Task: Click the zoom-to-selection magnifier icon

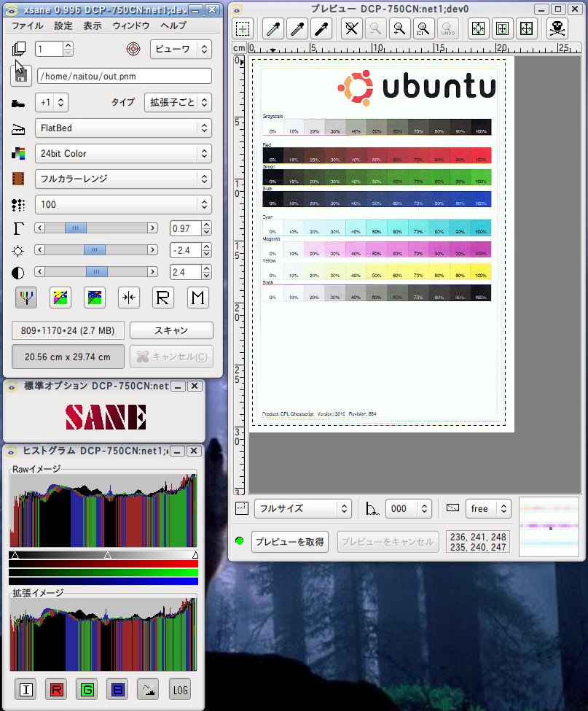Action: (x=423, y=29)
